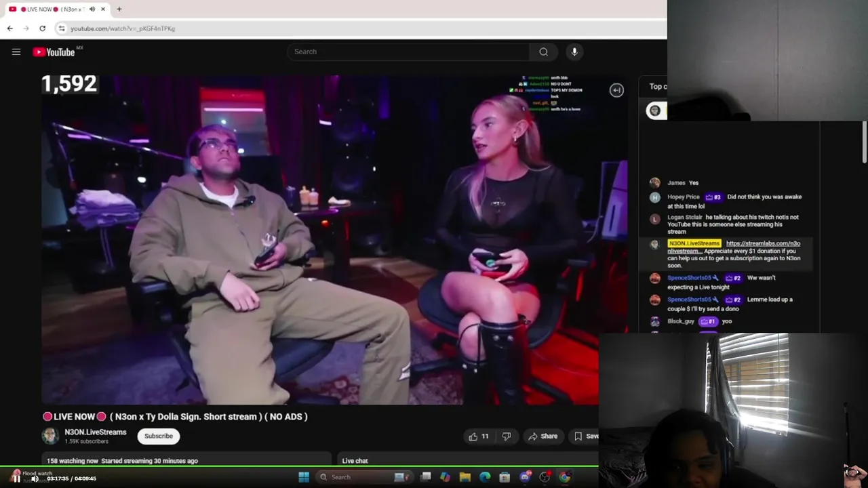Click the pinned chat avatar chip
Viewport: 868px width, 488px height.
pos(656,110)
